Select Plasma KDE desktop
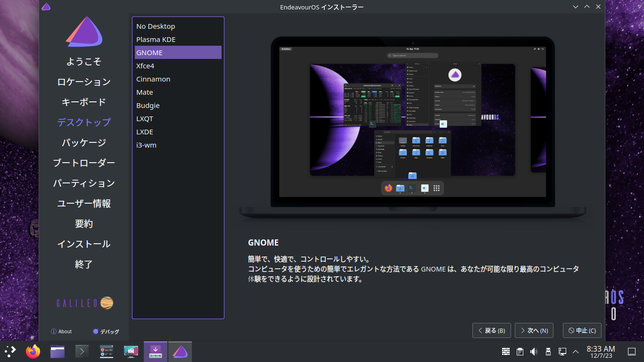Viewport: 644px width, 362px height. coord(178,40)
